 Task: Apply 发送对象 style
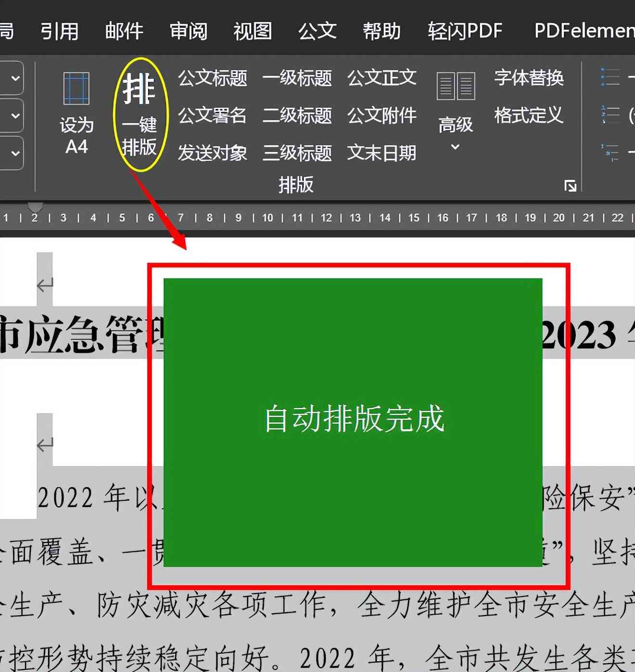(x=213, y=153)
